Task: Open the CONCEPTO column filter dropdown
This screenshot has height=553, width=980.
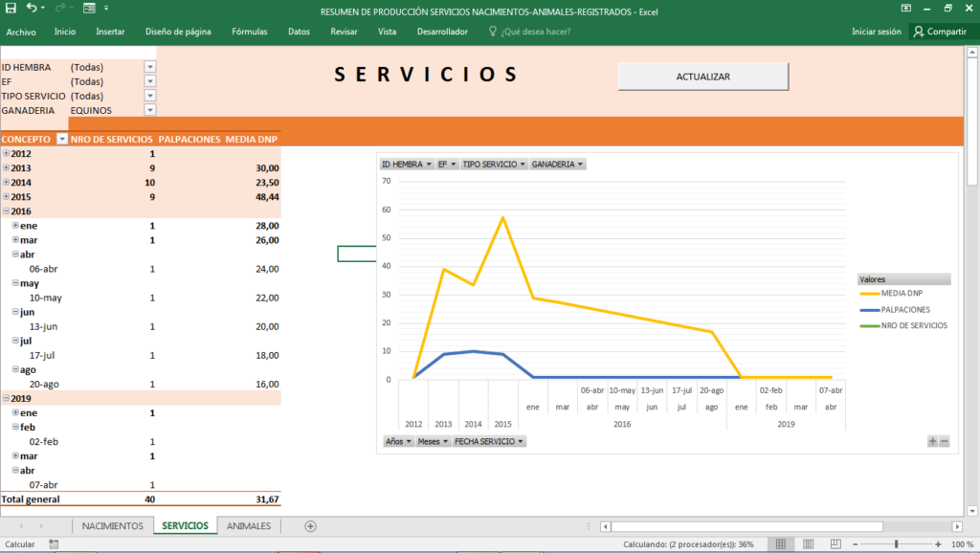Action: point(62,139)
